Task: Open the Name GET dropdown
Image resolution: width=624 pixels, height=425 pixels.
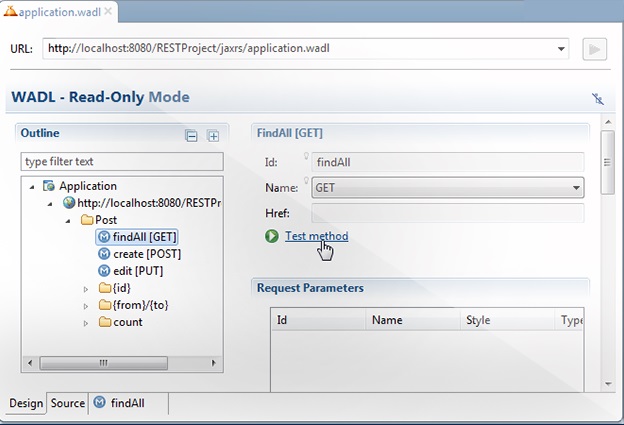Action: coord(576,187)
